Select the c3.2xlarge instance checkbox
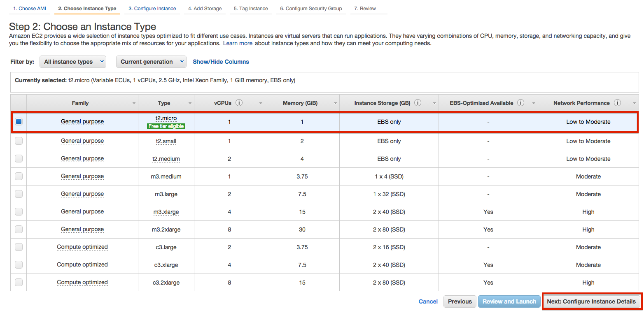 (19, 283)
